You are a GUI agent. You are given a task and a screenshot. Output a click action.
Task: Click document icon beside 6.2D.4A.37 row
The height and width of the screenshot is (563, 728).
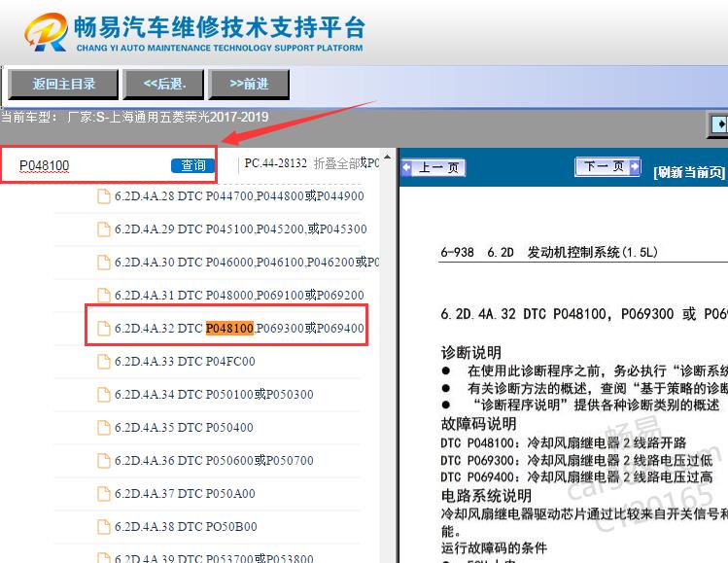click(104, 493)
